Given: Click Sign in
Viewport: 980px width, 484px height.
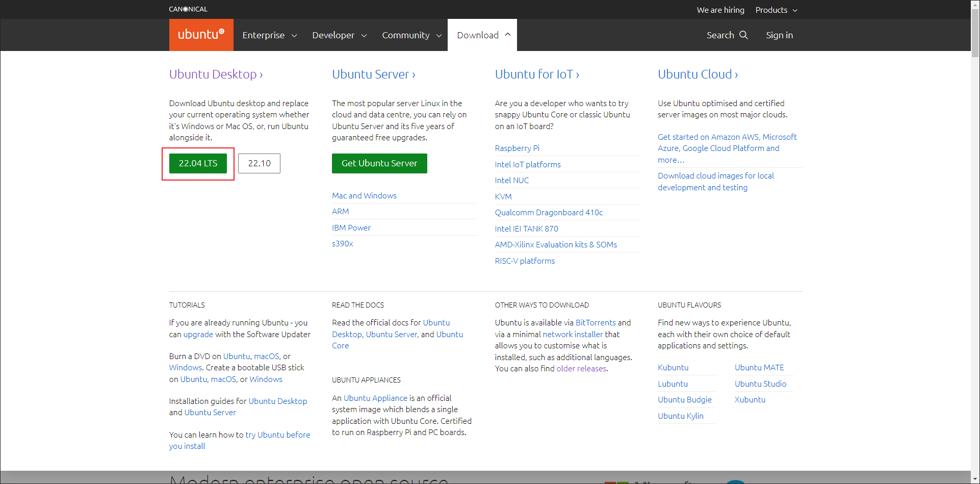Looking at the screenshot, I should pos(779,35).
